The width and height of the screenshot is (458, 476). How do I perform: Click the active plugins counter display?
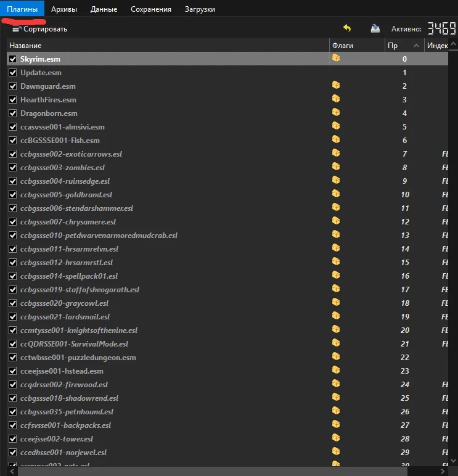tap(441, 28)
